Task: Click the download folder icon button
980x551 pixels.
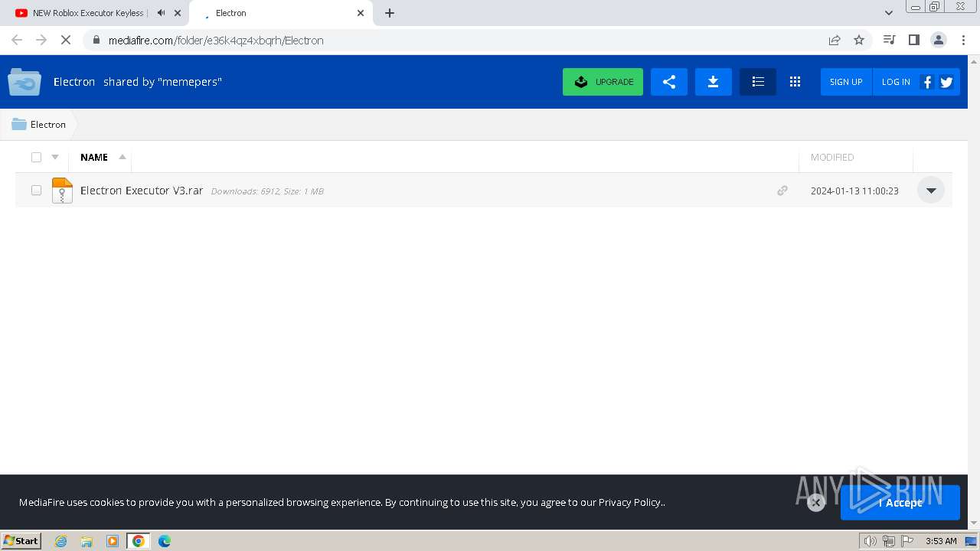Action: [713, 82]
